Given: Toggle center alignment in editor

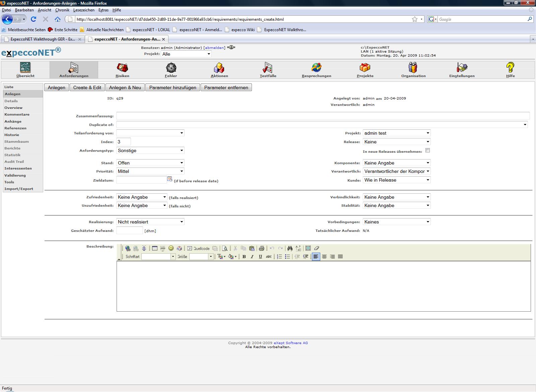Looking at the screenshot, I should click(324, 257).
